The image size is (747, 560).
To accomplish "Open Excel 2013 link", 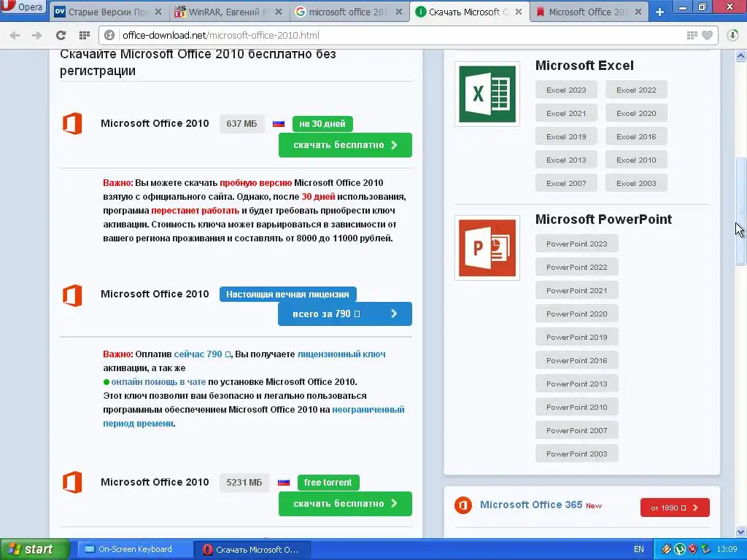I will [566, 160].
